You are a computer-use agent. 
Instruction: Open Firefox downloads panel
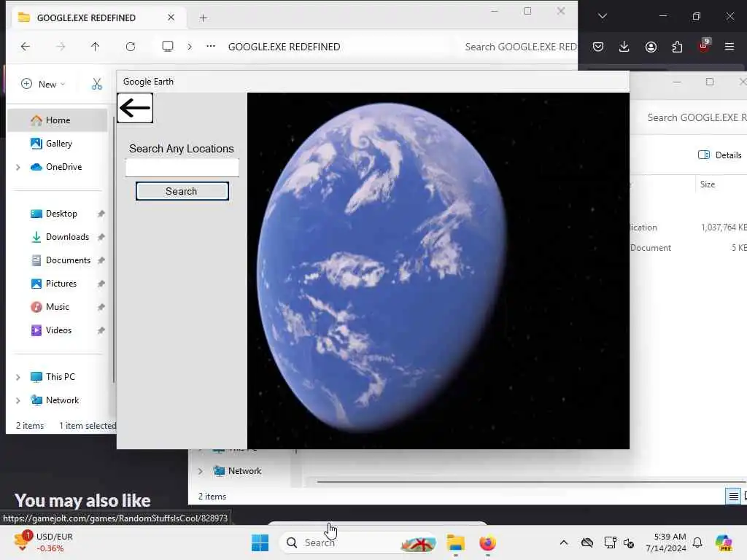pos(624,47)
